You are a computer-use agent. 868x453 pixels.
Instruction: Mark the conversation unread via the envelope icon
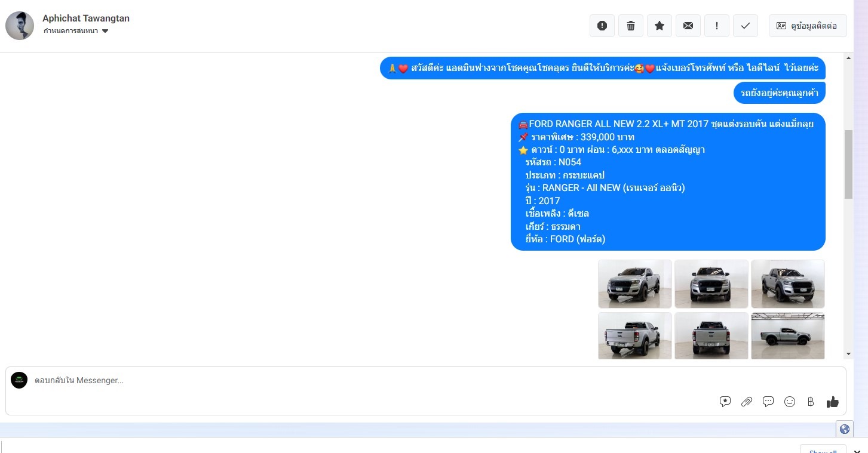tap(688, 26)
